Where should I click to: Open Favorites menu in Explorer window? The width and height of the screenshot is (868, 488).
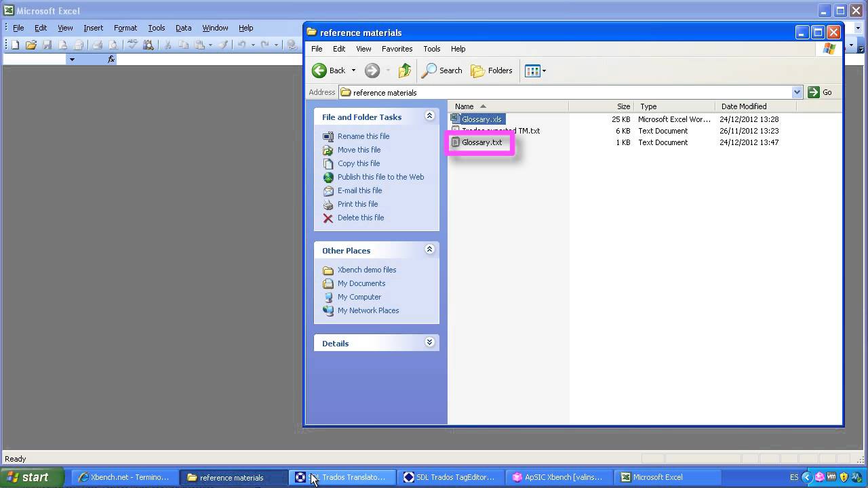(397, 49)
